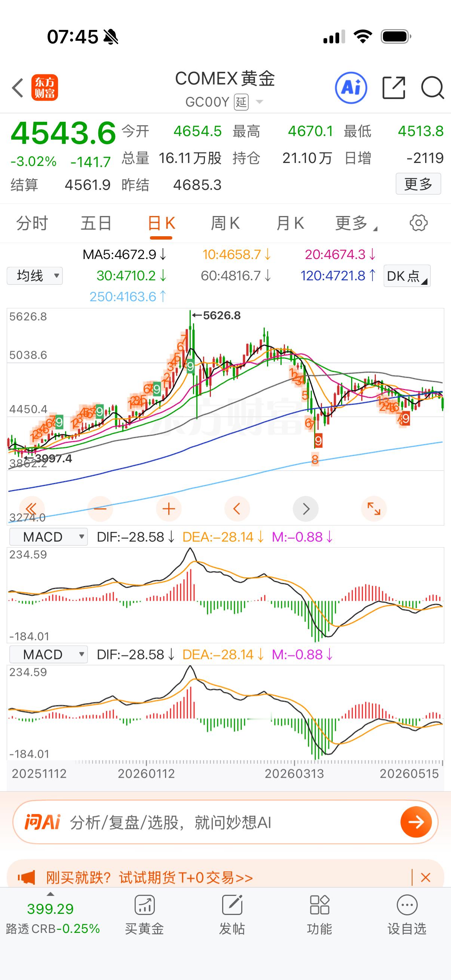451x980 pixels.
Task: Tap 持仓 21.10万 value
Action: coord(307,158)
